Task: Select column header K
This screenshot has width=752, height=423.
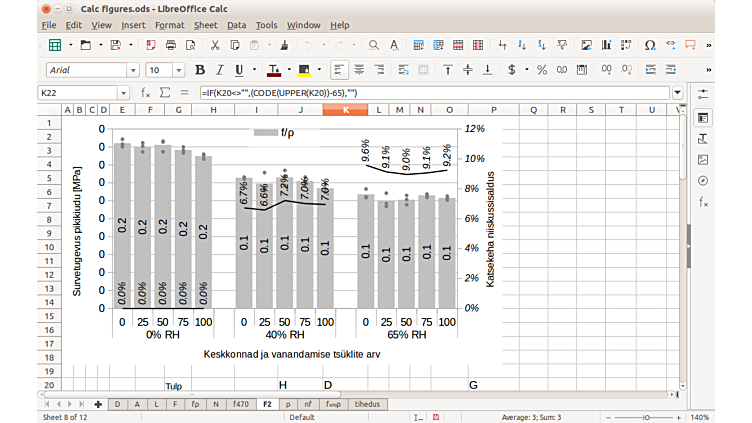Action: point(345,109)
